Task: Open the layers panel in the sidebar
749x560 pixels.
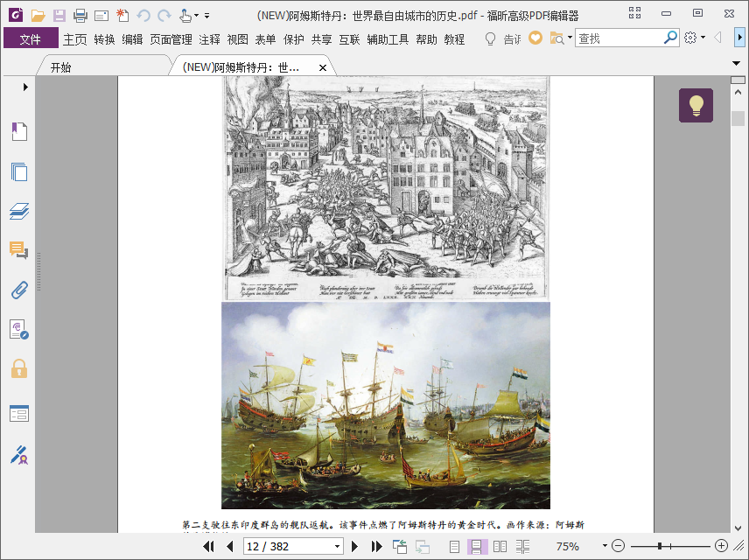Action: (19, 211)
